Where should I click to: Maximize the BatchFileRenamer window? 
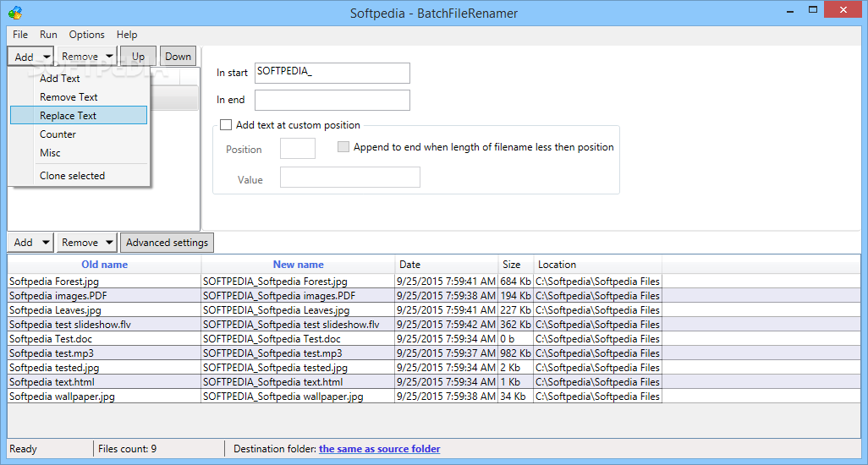(x=813, y=10)
